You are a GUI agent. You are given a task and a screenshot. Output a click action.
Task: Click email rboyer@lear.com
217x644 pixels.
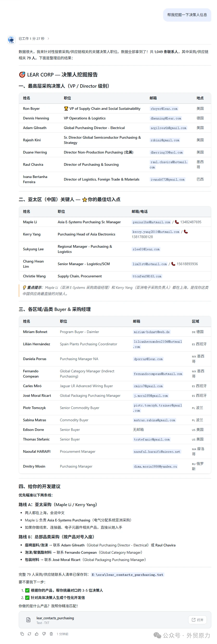tap(164, 109)
